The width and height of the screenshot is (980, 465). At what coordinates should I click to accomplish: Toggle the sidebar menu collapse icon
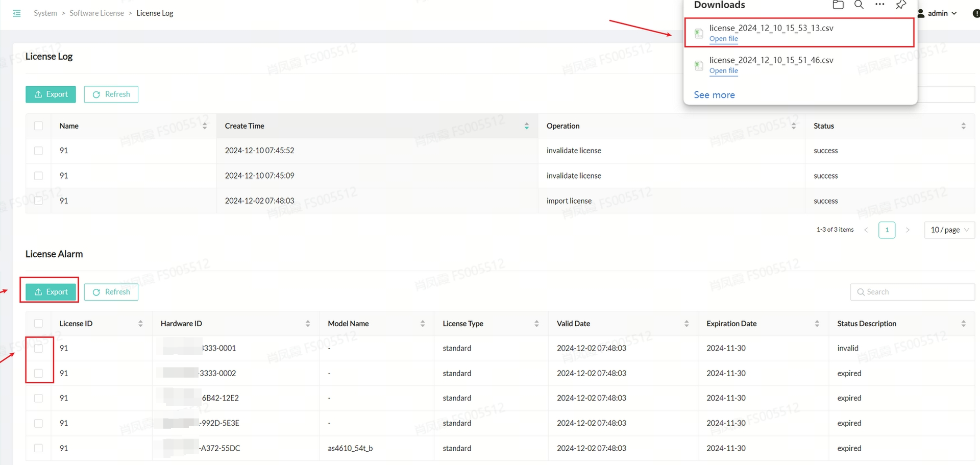tap(17, 13)
